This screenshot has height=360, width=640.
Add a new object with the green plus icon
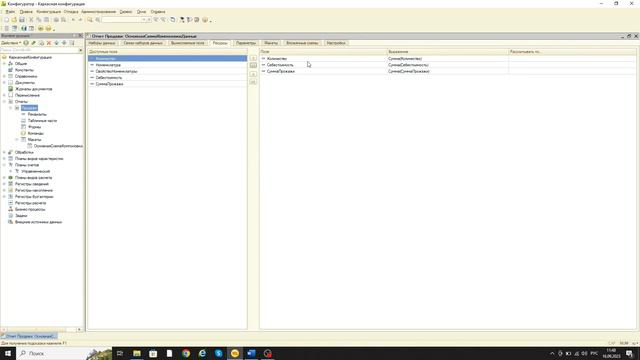click(x=26, y=43)
